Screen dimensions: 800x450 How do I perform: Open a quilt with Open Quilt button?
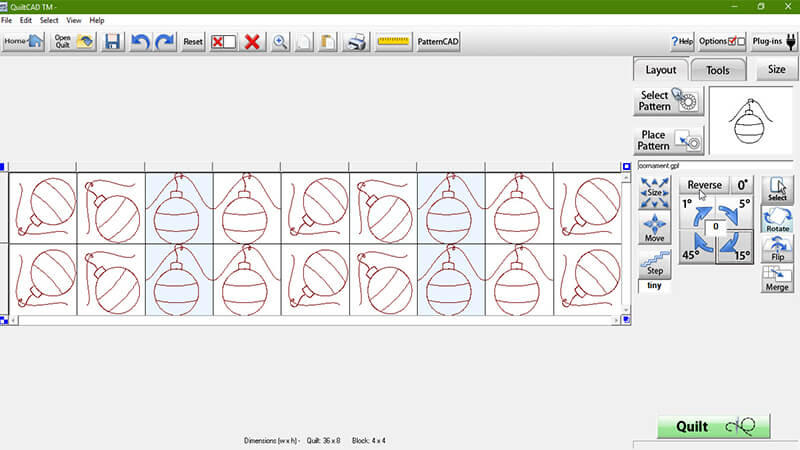click(x=73, y=42)
